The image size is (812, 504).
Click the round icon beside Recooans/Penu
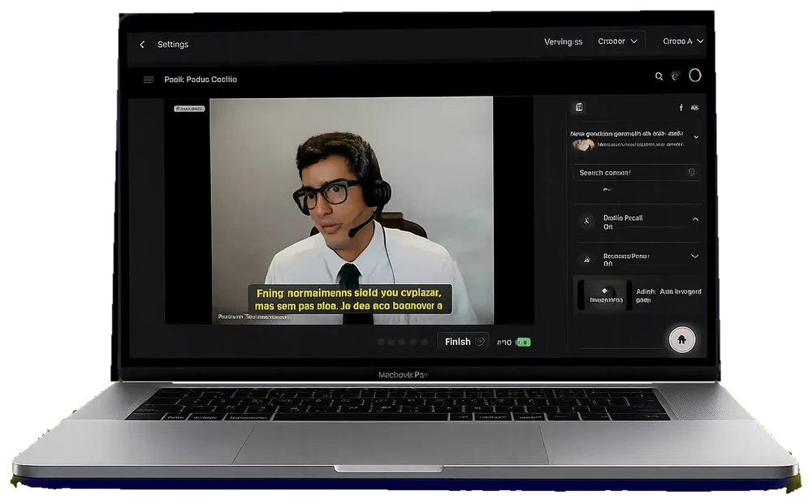(587, 259)
